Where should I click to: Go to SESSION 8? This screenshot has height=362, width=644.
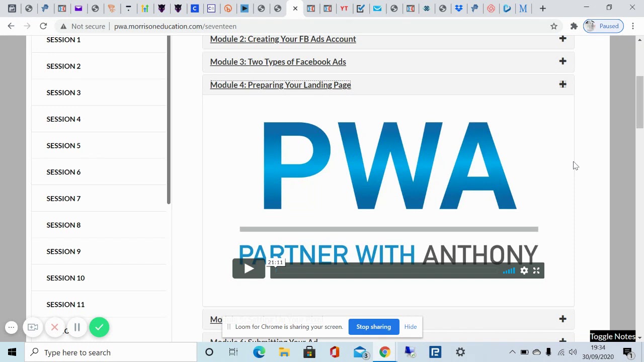63,225
